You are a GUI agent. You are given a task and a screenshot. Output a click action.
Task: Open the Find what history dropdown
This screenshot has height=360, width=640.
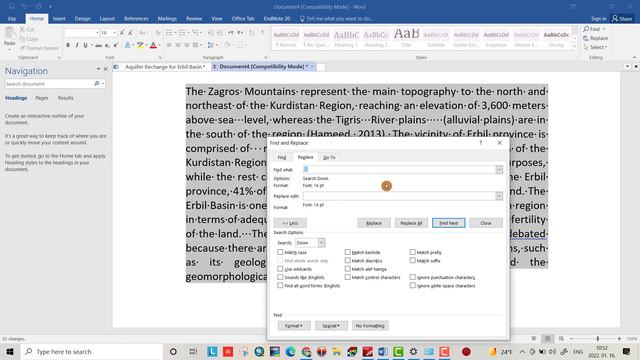coord(499,169)
